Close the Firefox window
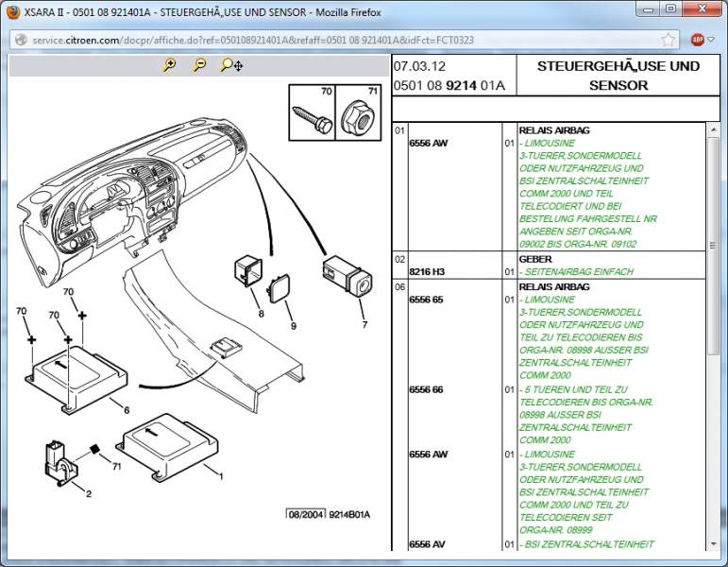 pyautogui.click(x=702, y=9)
